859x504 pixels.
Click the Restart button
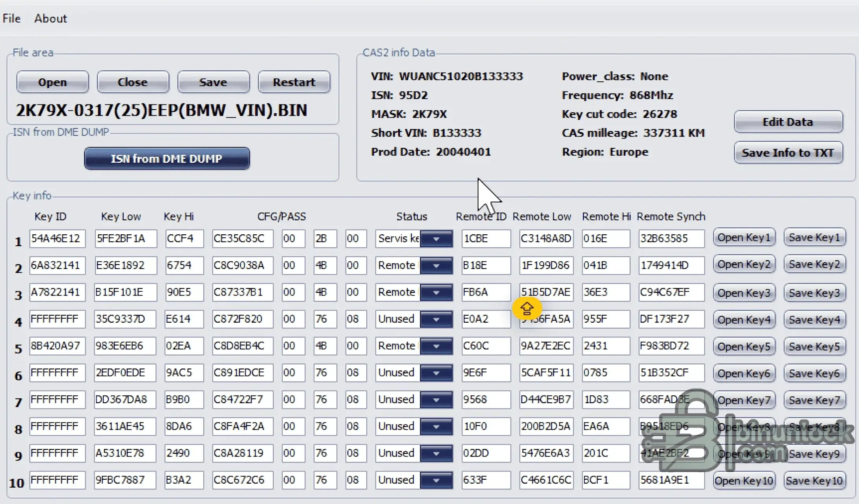[x=294, y=82]
